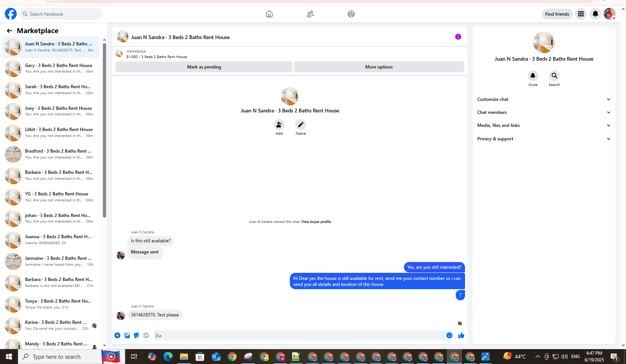The width and height of the screenshot is (626, 364).
Task: Open Jarmaine's conversation in the list
Action: coord(51,261)
